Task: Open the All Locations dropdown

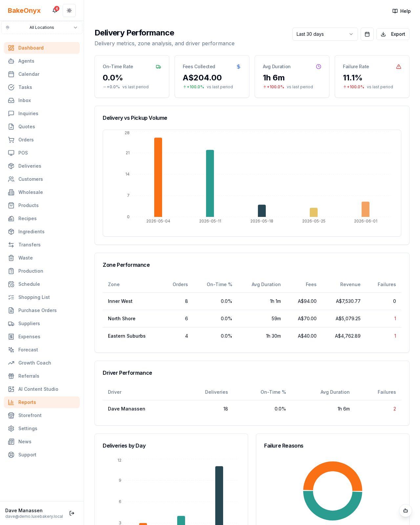Action: (x=42, y=28)
